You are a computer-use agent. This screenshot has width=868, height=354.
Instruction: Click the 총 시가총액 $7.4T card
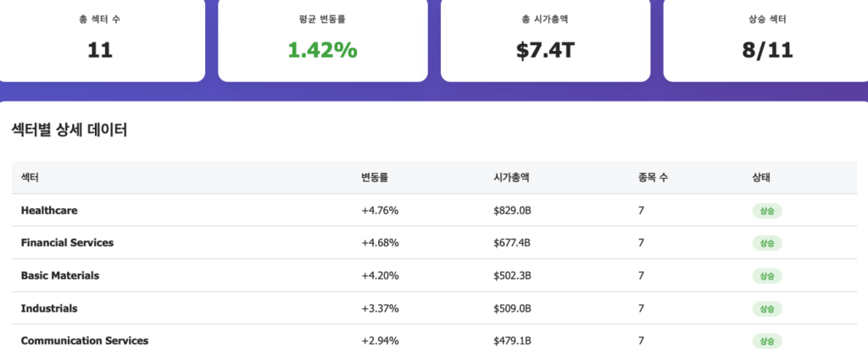[x=545, y=40]
